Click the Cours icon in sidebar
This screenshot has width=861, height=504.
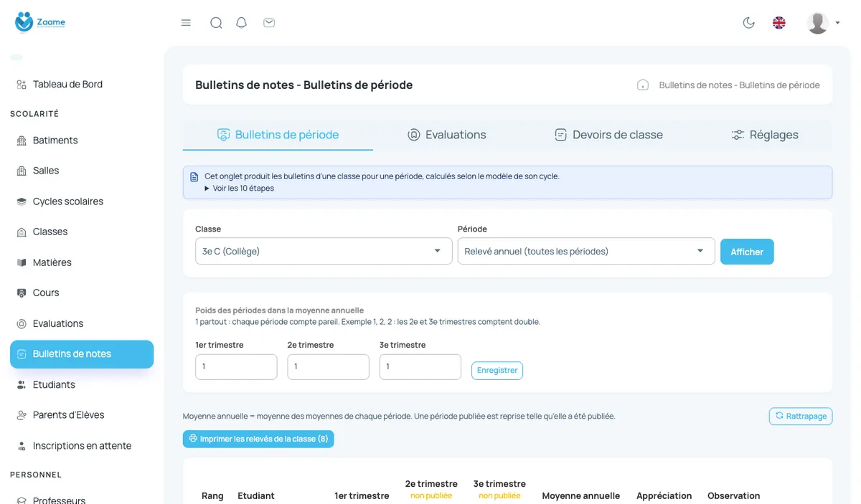(22, 293)
